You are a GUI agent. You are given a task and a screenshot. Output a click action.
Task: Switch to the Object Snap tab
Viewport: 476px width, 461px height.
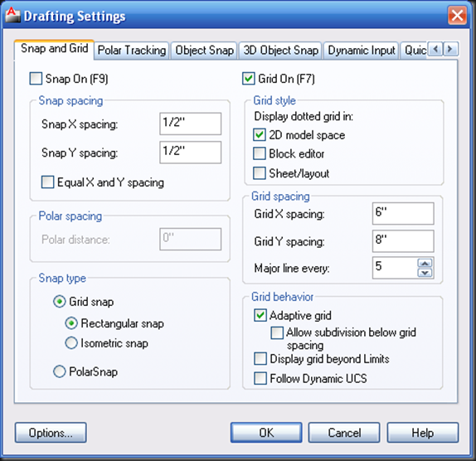click(205, 51)
